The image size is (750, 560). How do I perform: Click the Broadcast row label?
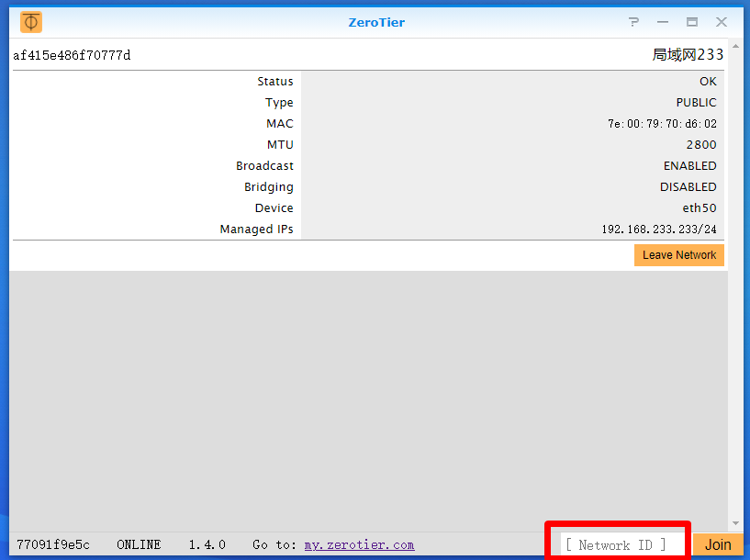pos(264,166)
